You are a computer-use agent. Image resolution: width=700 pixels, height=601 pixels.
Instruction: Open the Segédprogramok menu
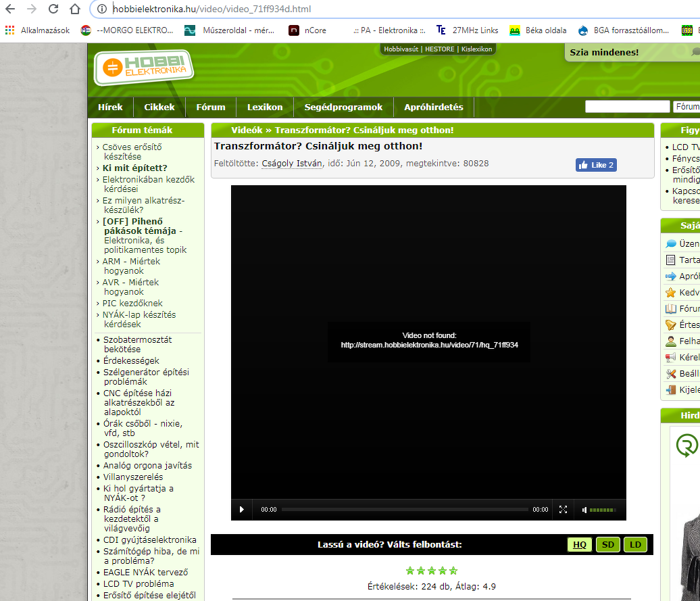(x=343, y=107)
